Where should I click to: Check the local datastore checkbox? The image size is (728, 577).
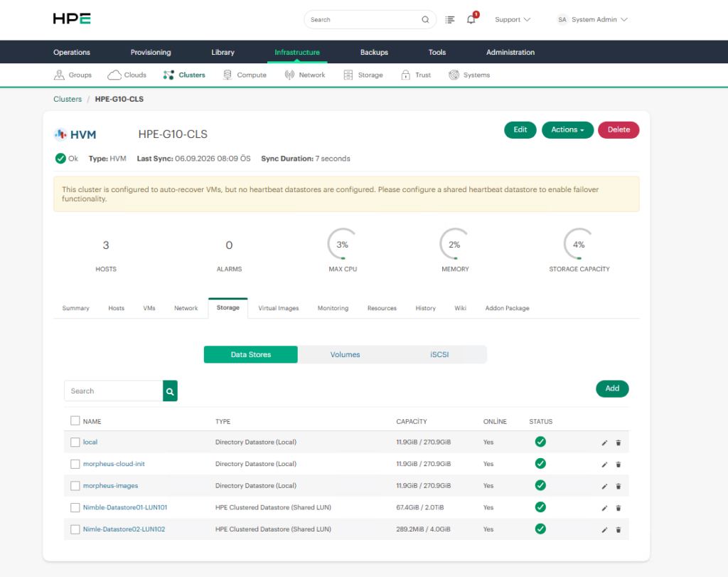click(x=75, y=443)
